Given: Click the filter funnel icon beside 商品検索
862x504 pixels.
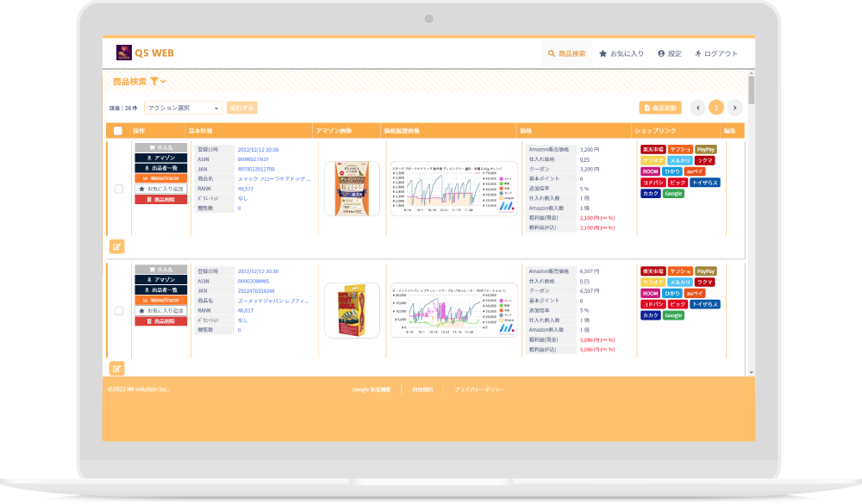Looking at the screenshot, I should click(153, 81).
